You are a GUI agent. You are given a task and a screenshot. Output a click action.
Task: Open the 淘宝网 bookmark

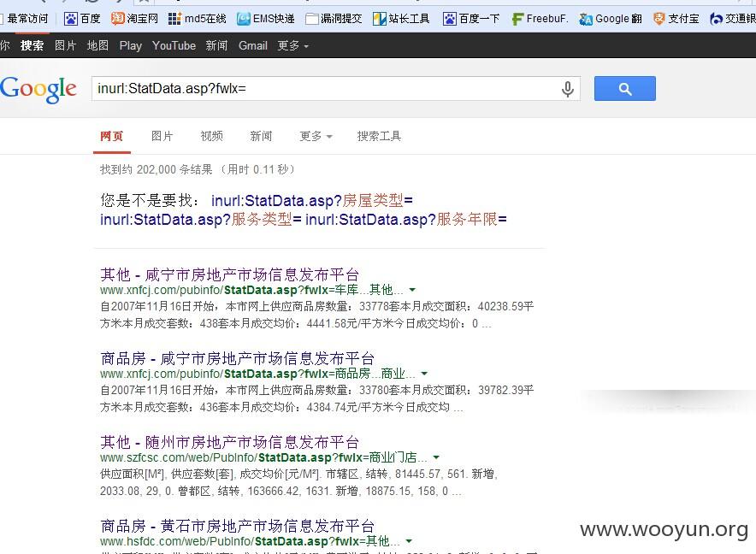click(134, 19)
